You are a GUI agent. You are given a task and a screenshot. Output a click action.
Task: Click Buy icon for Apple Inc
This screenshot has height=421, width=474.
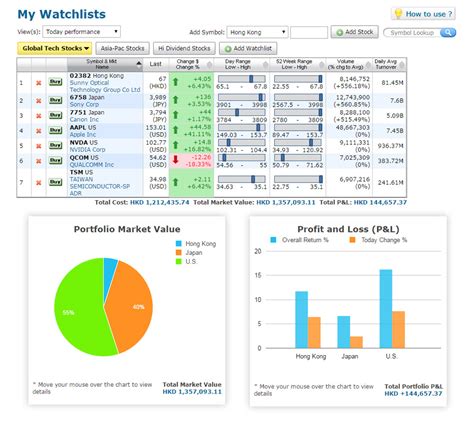click(x=55, y=130)
